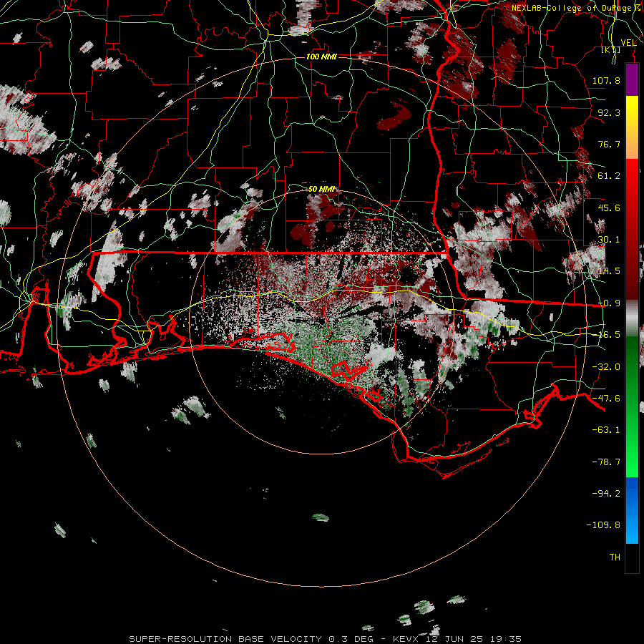Click the -109.8 scale value

pyautogui.click(x=603, y=525)
